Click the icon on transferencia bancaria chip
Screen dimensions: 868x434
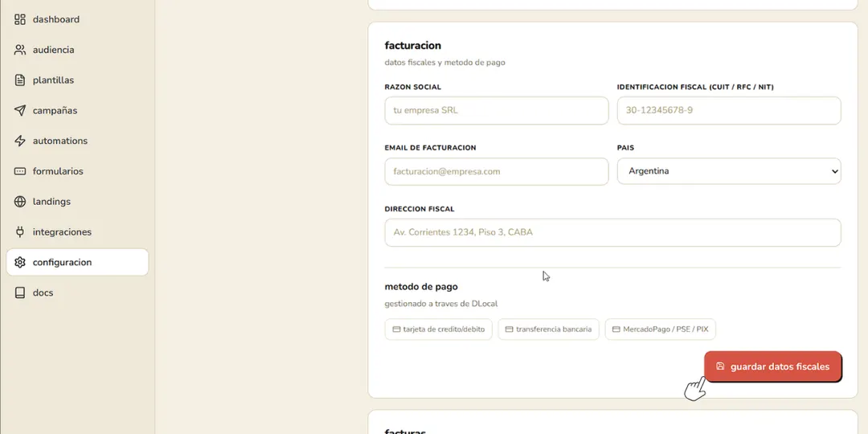pos(510,330)
